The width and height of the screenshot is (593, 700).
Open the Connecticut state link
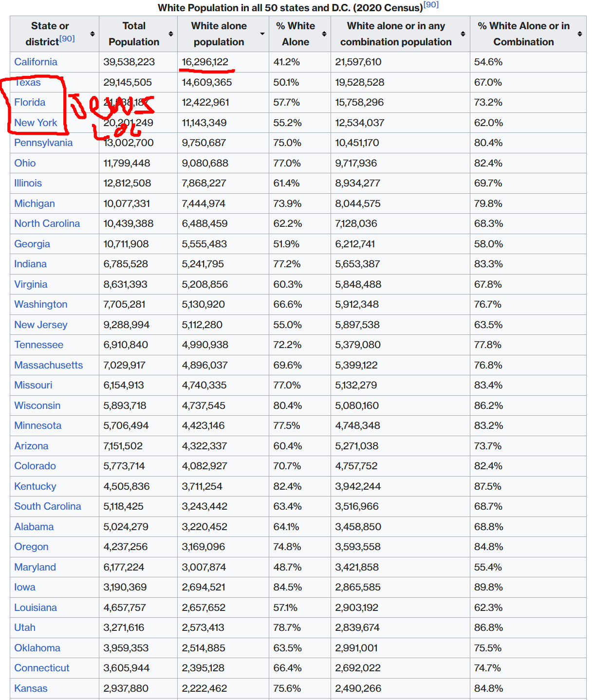(x=41, y=668)
